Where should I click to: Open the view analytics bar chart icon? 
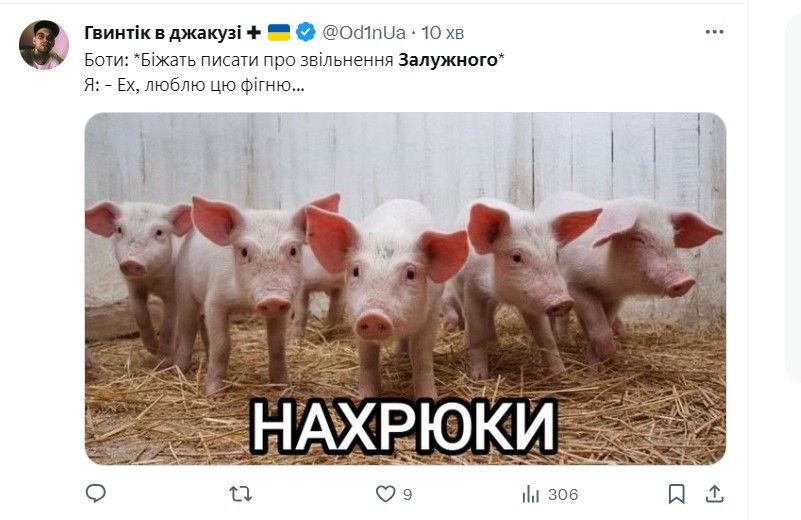pos(530,494)
